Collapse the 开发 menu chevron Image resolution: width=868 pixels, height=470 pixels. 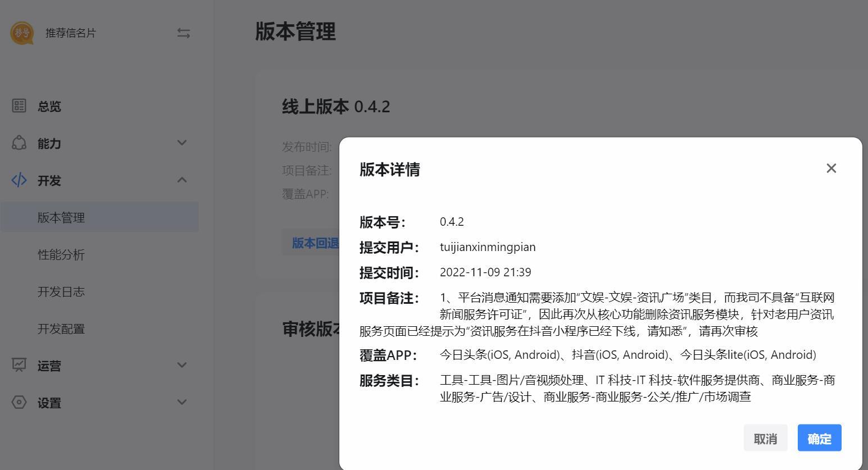[181, 180]
